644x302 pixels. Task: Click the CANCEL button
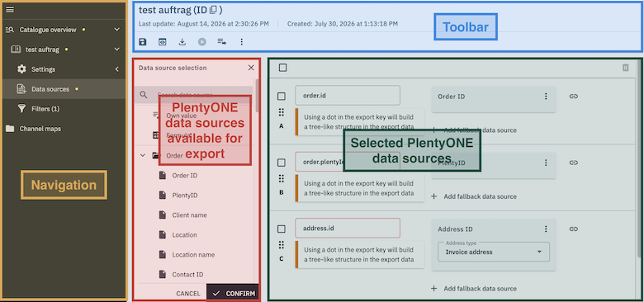pyautogui.click(x=188, y=294)
